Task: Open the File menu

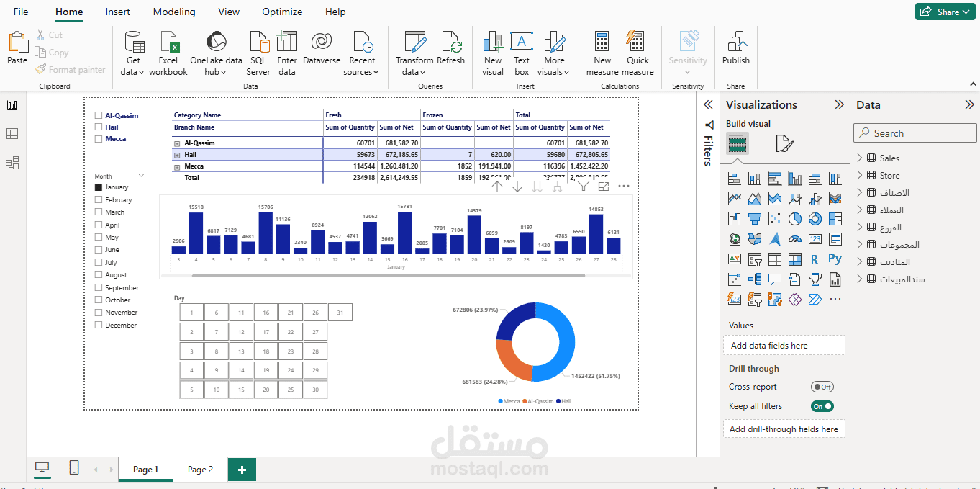Action: [x=21, y=12]
